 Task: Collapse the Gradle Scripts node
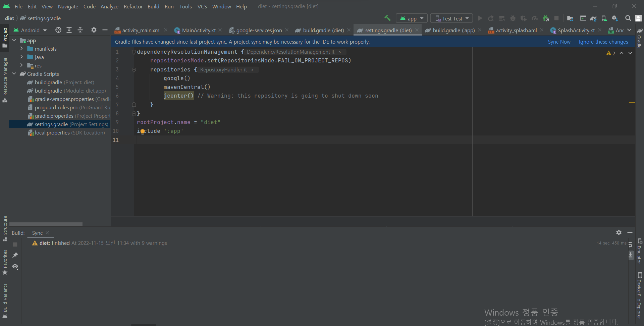pyautogui.click(x=14, y=74)
